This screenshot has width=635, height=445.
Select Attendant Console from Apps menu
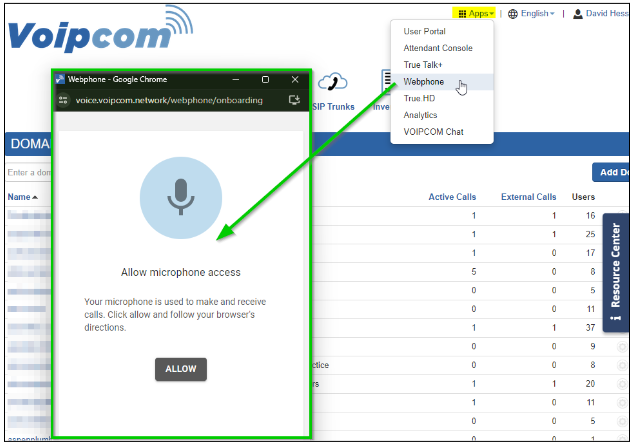click(438, 48)
